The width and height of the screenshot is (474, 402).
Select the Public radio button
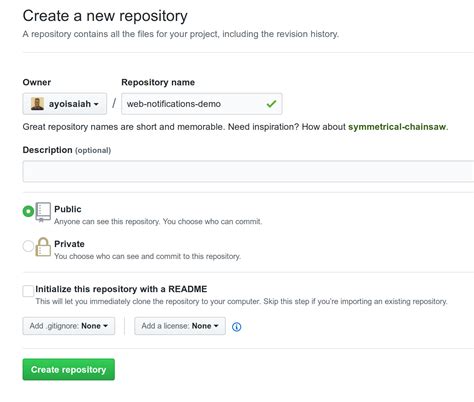pos(28,211)
